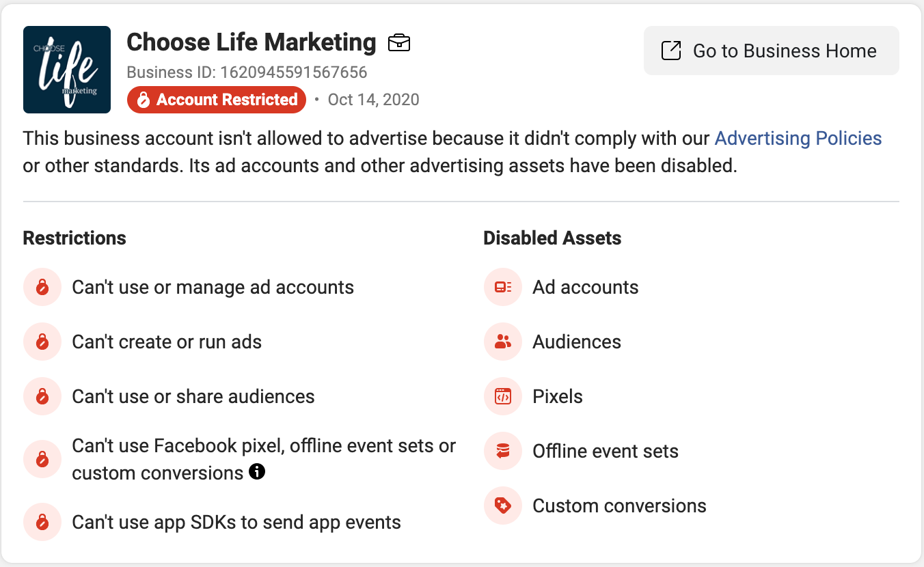This screenshot has width=924, height=567.
Task: Click the Pixels code icon
Action: [x=503, y=396]
